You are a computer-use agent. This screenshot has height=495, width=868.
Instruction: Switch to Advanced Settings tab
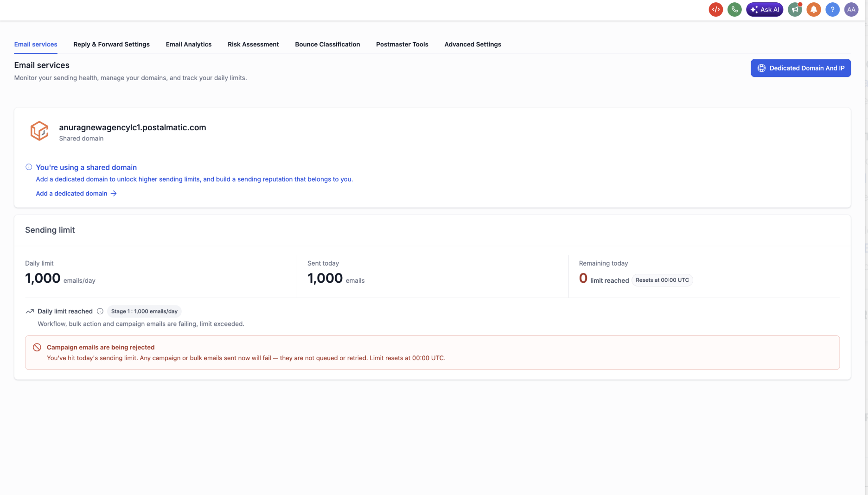[472, 44]
